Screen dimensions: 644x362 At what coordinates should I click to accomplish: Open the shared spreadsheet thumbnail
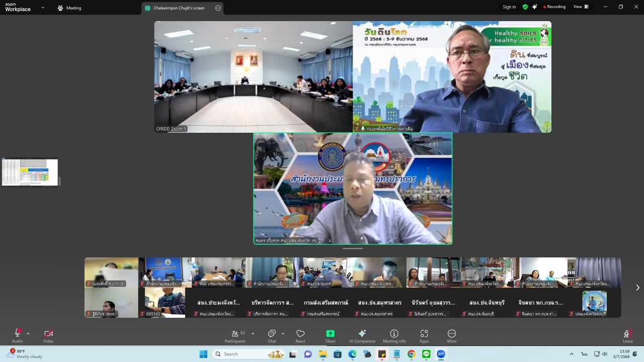[30, 172]
